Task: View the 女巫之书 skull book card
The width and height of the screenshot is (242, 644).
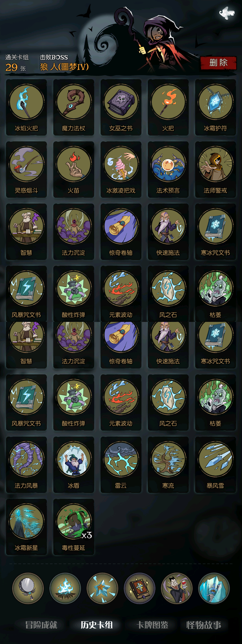Action: pos(121,107)
